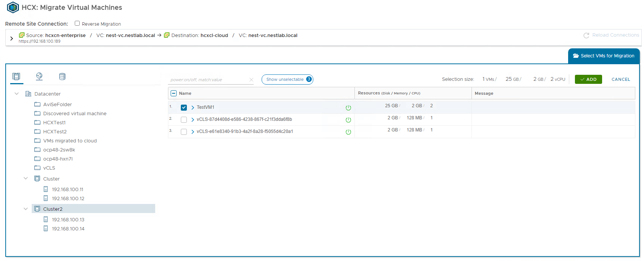Click host icon for 192.168.100.11
The image size is (644, 261).
(46, 189)
